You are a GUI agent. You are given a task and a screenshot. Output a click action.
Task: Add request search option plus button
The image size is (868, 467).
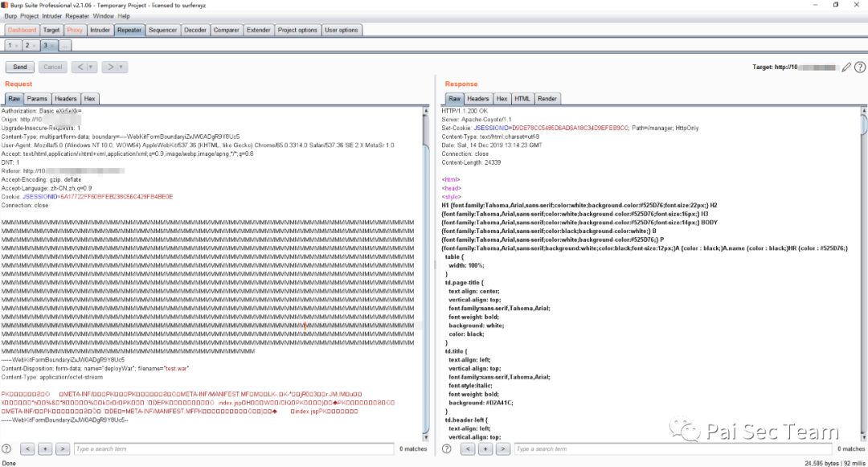coord(45,449)
